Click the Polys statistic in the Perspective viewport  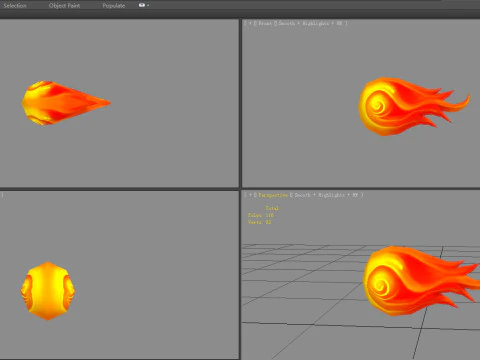(x=261, y=215)
